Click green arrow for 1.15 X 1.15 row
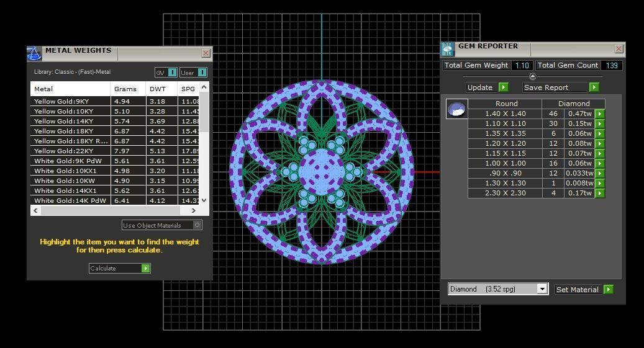644x348 pixels. [600, 153]
